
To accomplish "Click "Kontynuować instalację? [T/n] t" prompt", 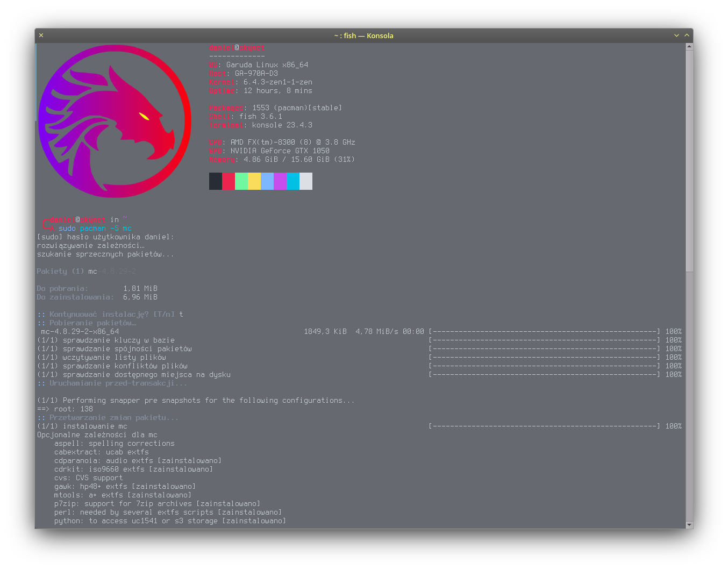I will [x=110, y=315].
